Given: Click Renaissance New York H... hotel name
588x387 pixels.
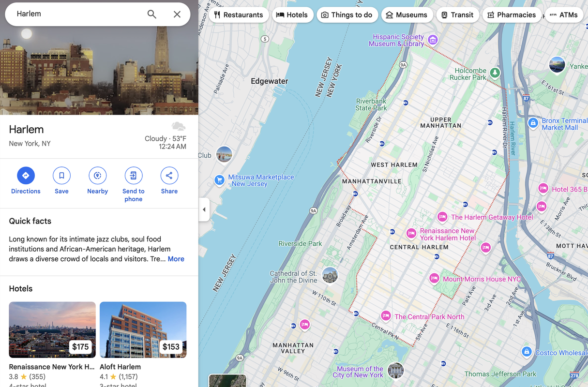Looking at the screenshot, I should tap(52, 367).
